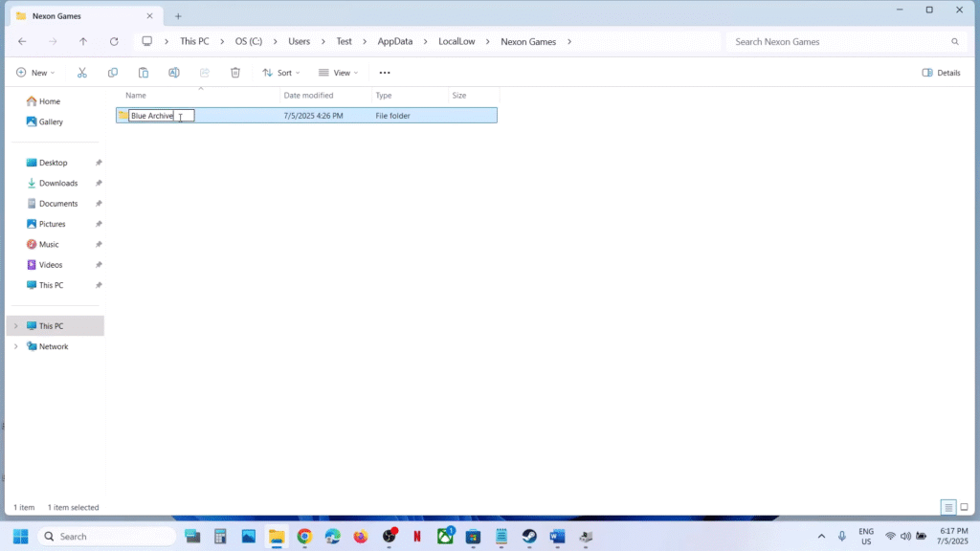The height and width of the screenshot is (551, 980).
Task: Open Calculator from the taskbar
Action: [220, 536]
